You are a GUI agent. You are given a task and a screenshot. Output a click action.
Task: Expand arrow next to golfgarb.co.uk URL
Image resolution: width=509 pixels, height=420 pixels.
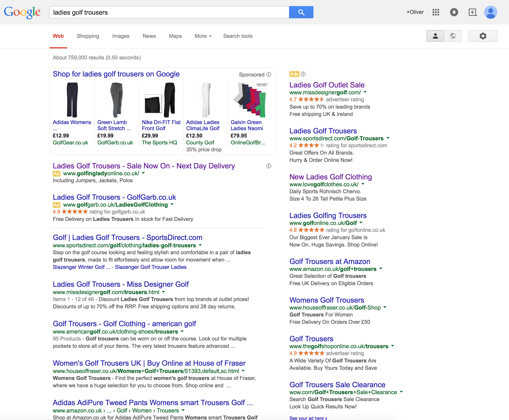[172, 204]
